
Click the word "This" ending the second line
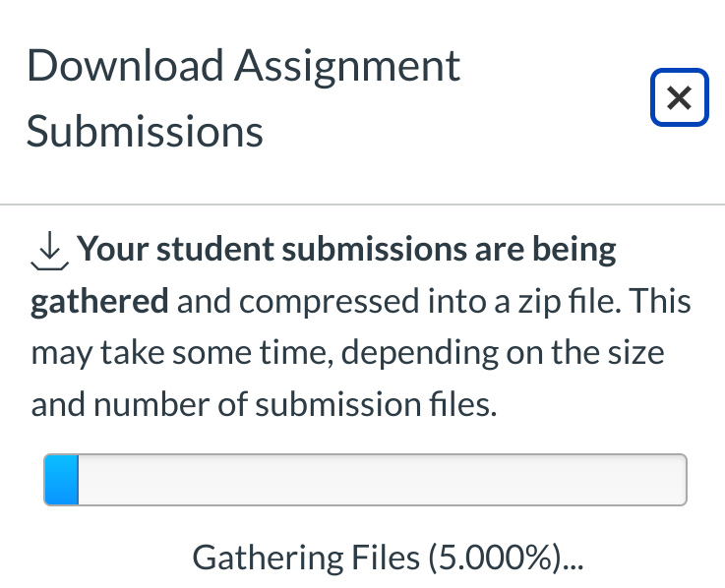click(x=658, y=301)
